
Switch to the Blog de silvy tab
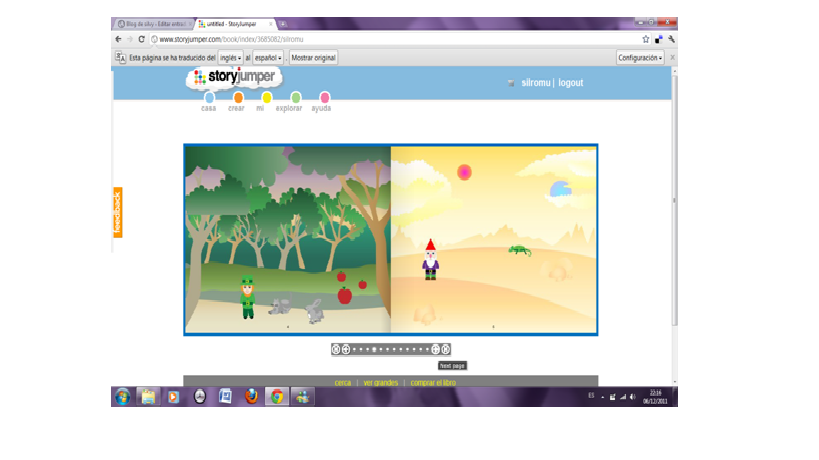(151, 23)
